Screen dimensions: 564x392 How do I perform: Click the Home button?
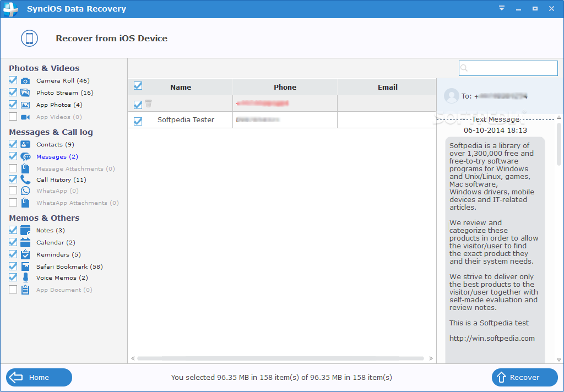click(39, 377)
